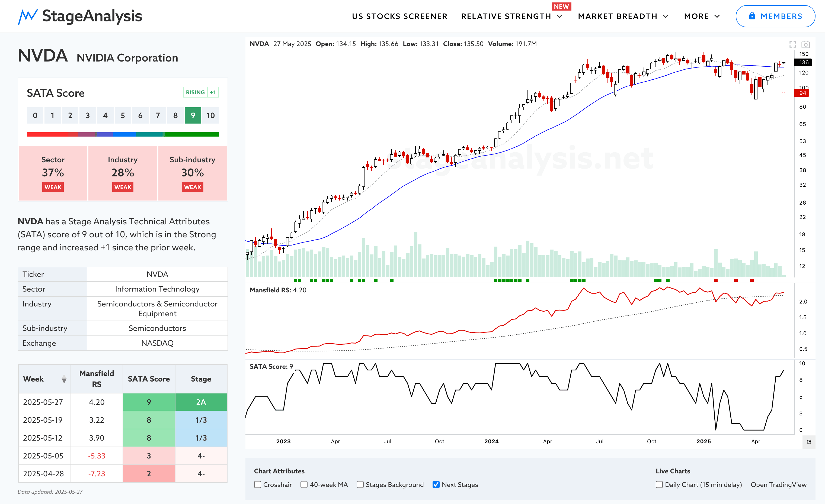Click the 2025 axis label

(x=704, y=441)
